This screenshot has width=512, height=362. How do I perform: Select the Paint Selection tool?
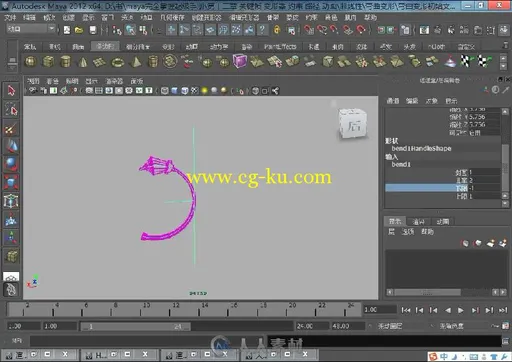coord(11,128)
